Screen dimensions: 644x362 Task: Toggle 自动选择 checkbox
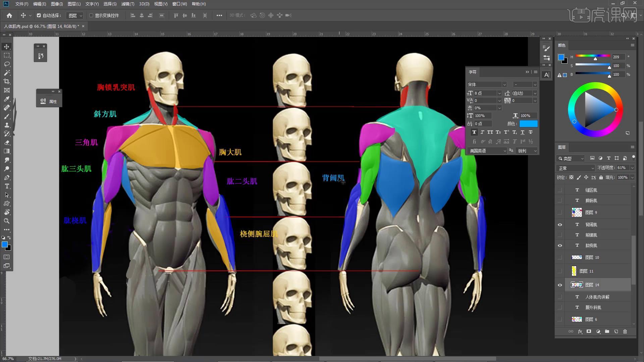click(x=39, y=15)
